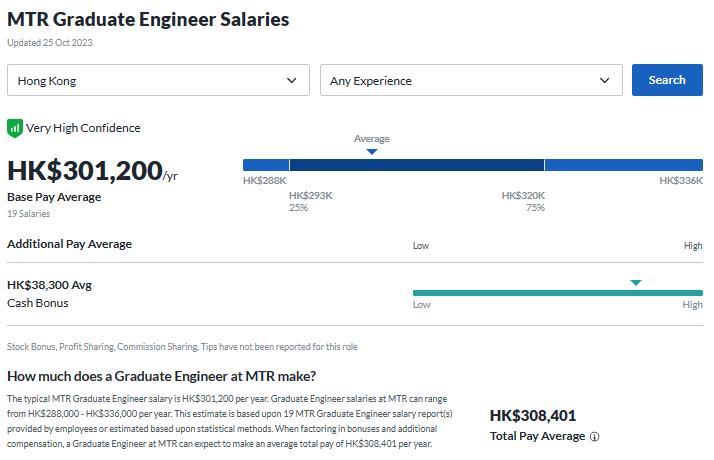The image size is (714, 460).
Task: Click the Cash Bonus label
Action: tap(38, 303)
